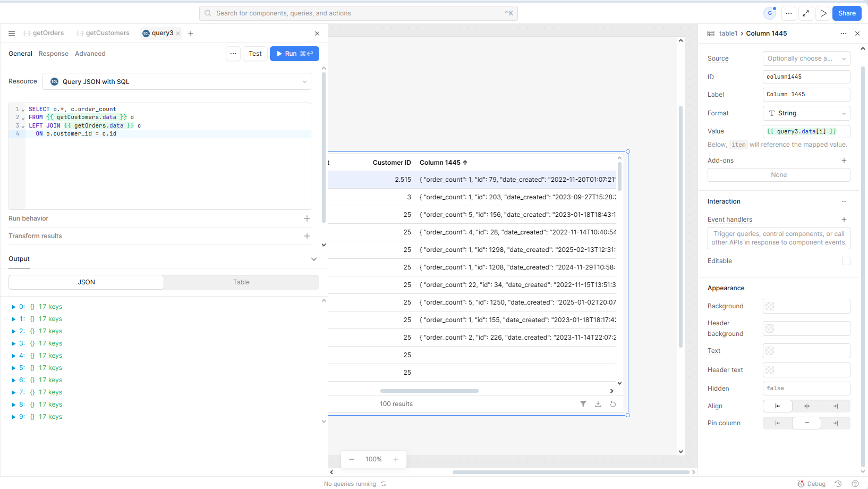
Task: Add a new event handler
Action: tap(844, 220)
